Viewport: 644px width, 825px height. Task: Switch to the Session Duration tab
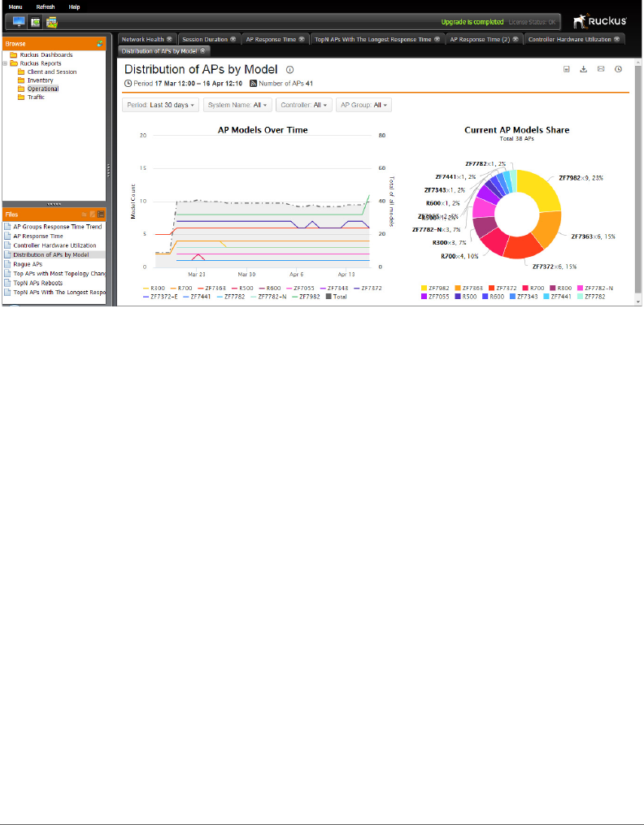205,39
